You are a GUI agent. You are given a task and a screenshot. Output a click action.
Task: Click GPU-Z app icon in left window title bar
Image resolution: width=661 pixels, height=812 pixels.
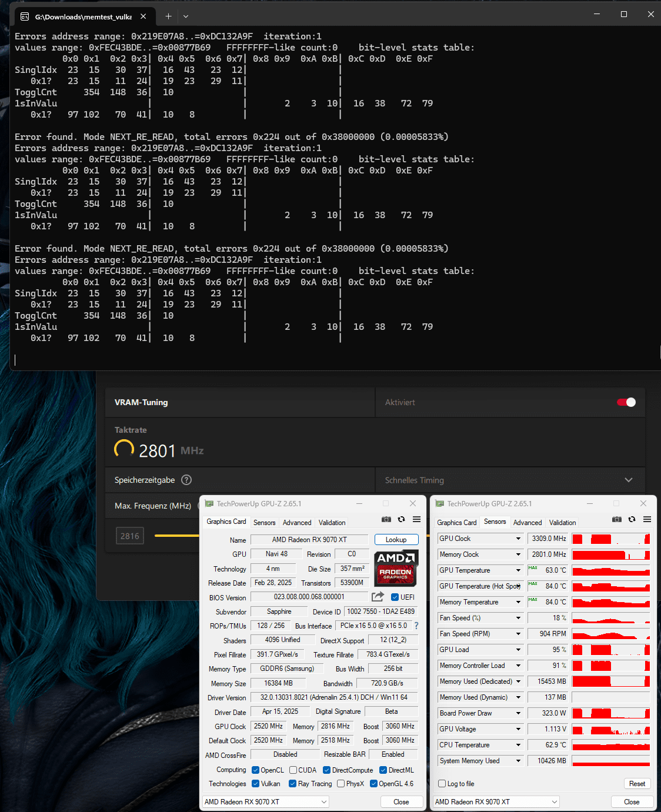209,504
